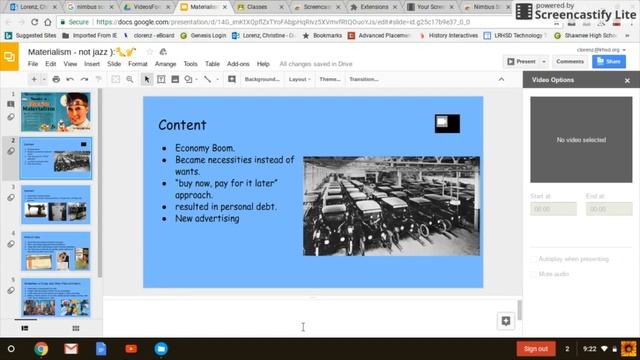Open the Format menu
This screenshot has height=360, width=640.
[x=138, y=64]
